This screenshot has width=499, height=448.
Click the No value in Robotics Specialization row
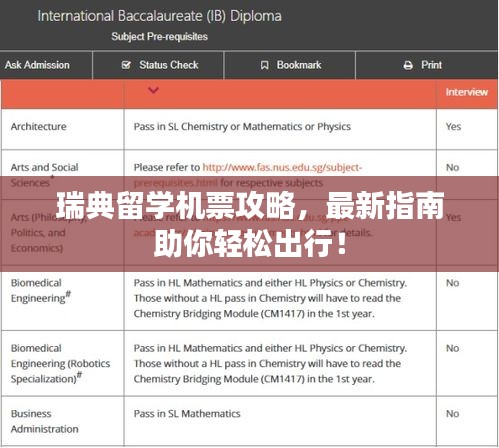click(453, 348)
